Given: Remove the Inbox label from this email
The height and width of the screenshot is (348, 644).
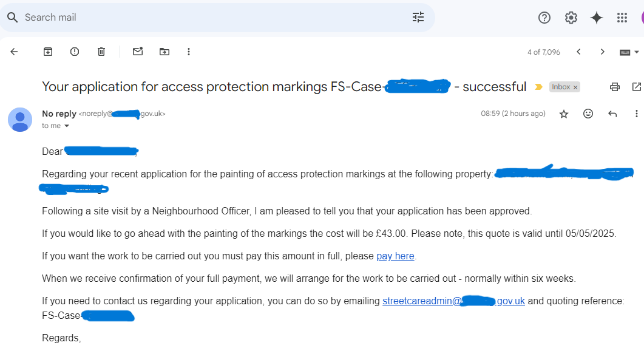Looking at the screenshot, I should 575,87.
